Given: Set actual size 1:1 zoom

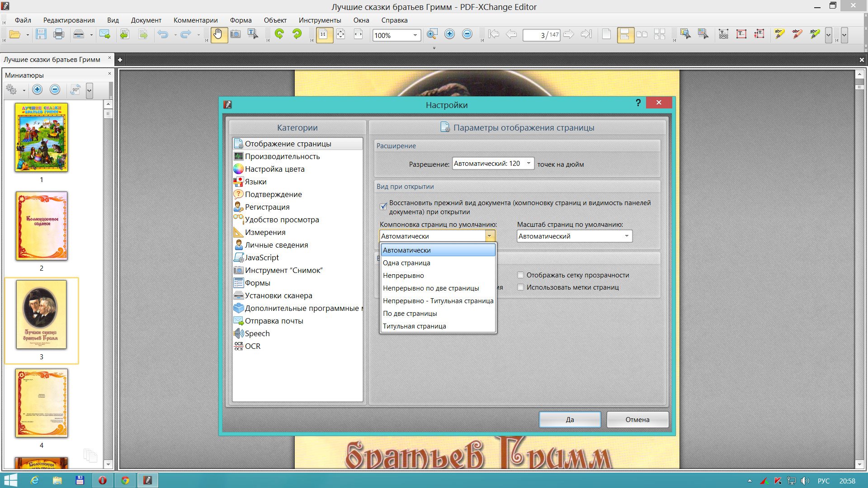Looking at the screenshot, I should click(323, 35).
